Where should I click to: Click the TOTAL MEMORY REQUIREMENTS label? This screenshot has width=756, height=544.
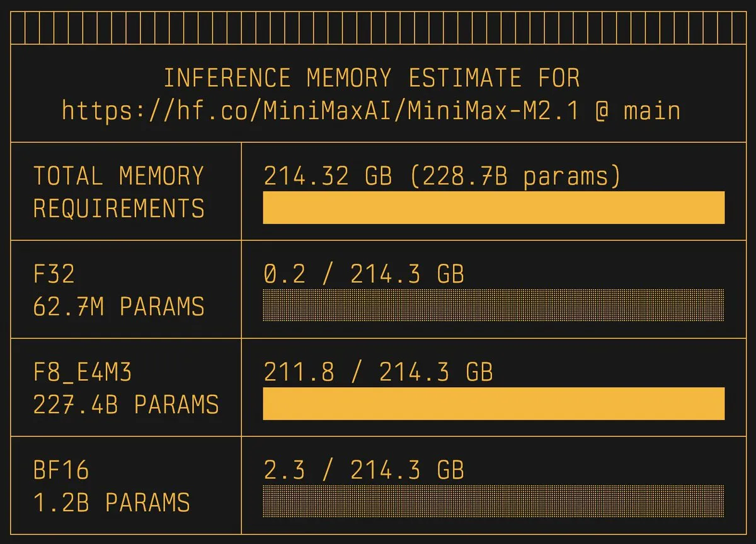pos(119,192)
